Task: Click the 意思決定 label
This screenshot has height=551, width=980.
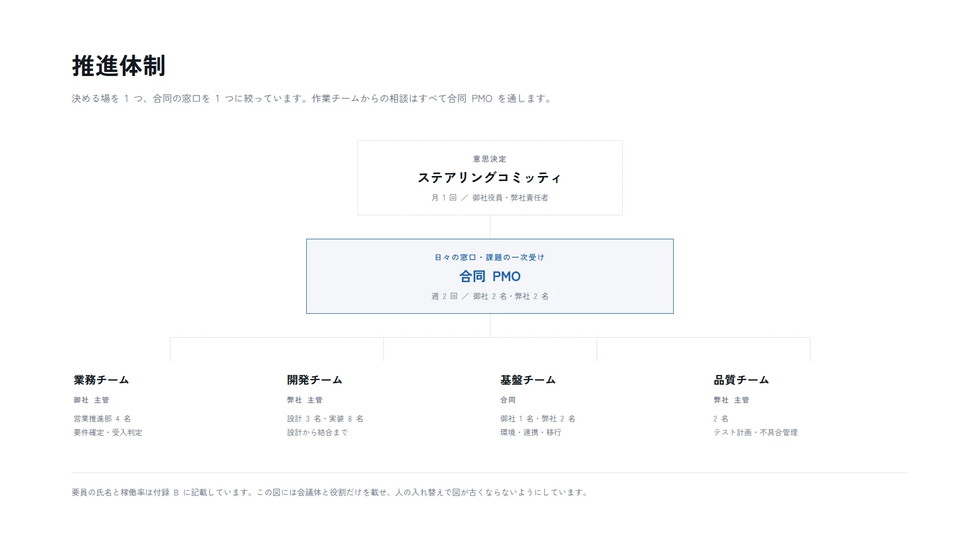Action: [489, 159]
